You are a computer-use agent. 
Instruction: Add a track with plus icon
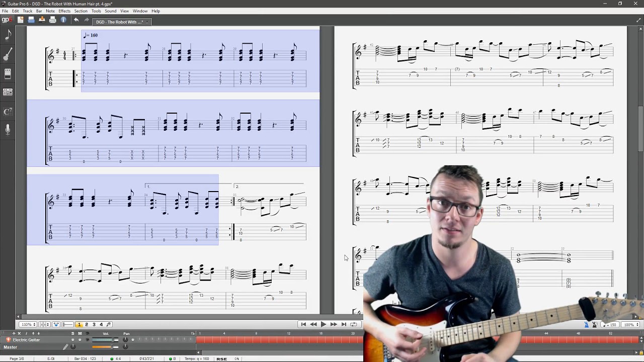[x=14, y=333]
